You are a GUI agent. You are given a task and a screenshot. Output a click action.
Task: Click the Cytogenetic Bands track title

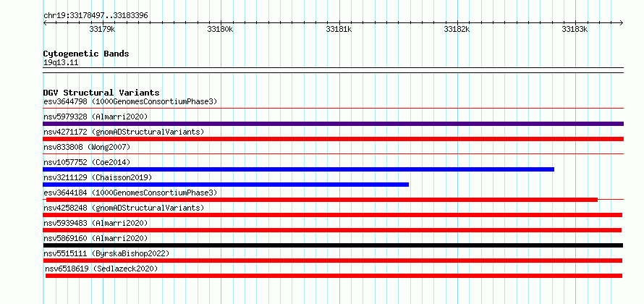(x=86, y=54)
